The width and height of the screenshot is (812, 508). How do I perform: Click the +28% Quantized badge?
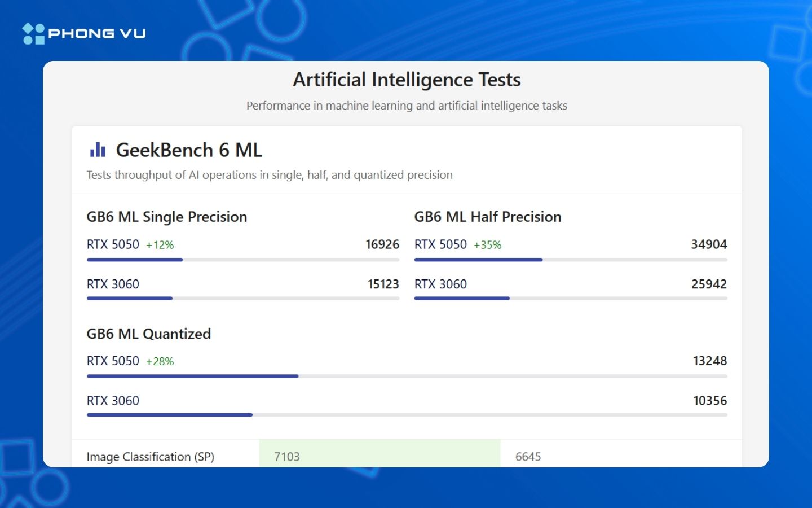coord(160,361)
